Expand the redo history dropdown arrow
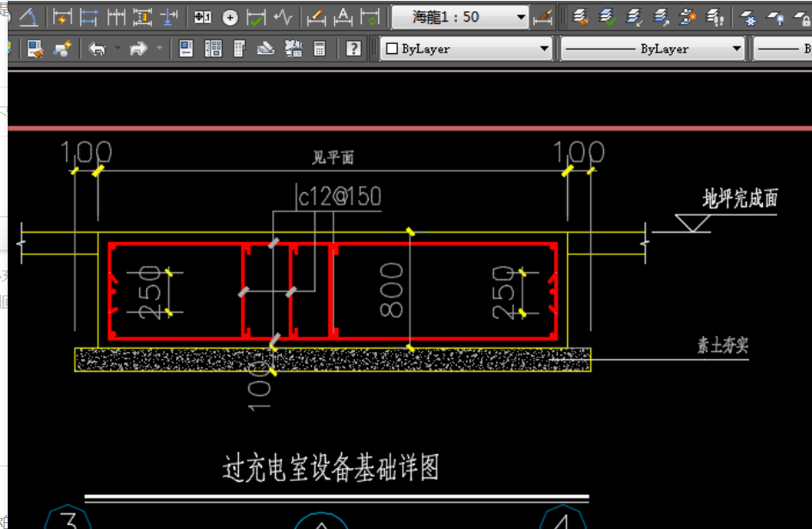Image resolution: width=812 pixels, height=529 pixels. [x=160, y=49]
